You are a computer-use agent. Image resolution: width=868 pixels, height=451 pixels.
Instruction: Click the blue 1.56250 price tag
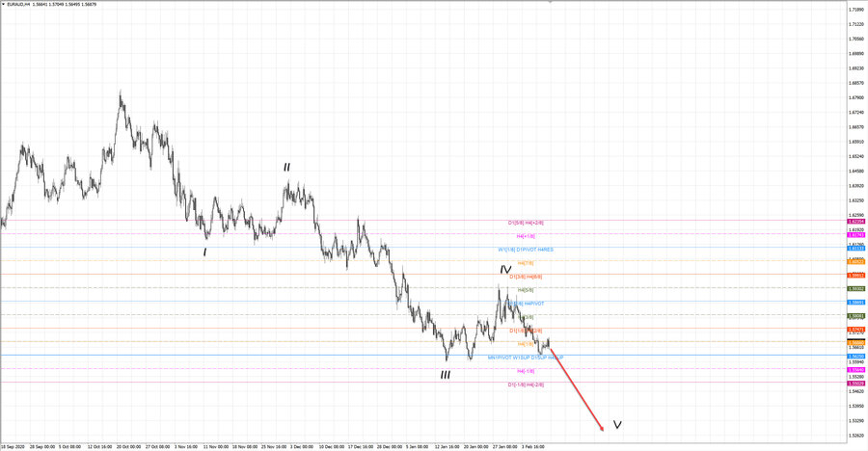tap(856, 357)
